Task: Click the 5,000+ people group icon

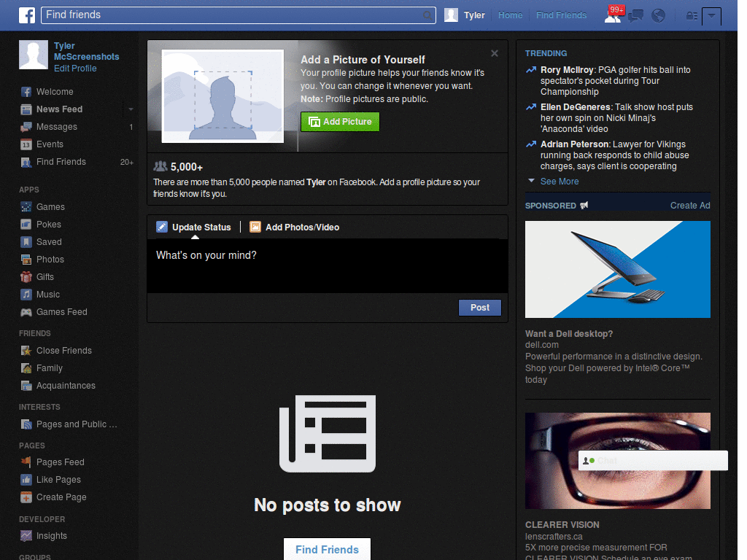Action: (x=160, y=166)
